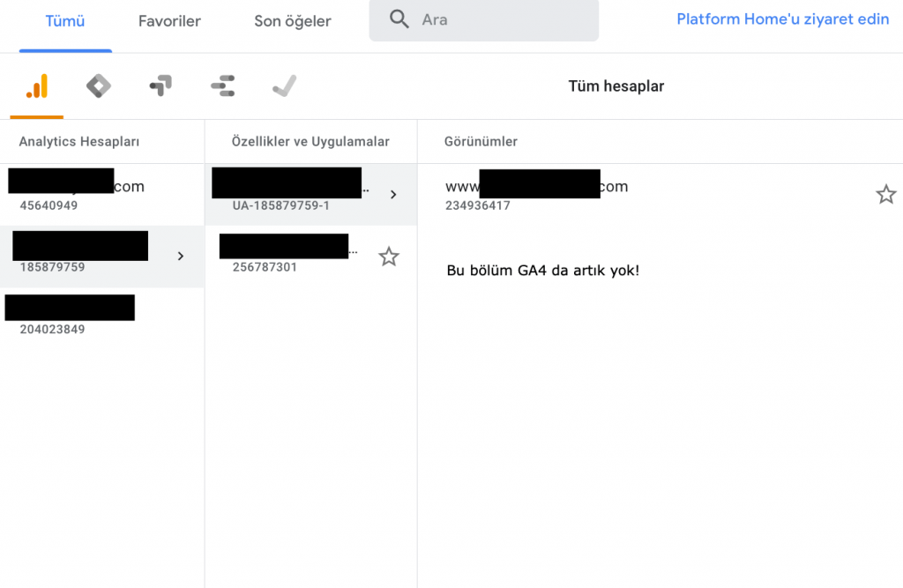This screenshot has width=903, height=588.
Task: Open the Favoriler tab
Action: (x=169, y=20)
